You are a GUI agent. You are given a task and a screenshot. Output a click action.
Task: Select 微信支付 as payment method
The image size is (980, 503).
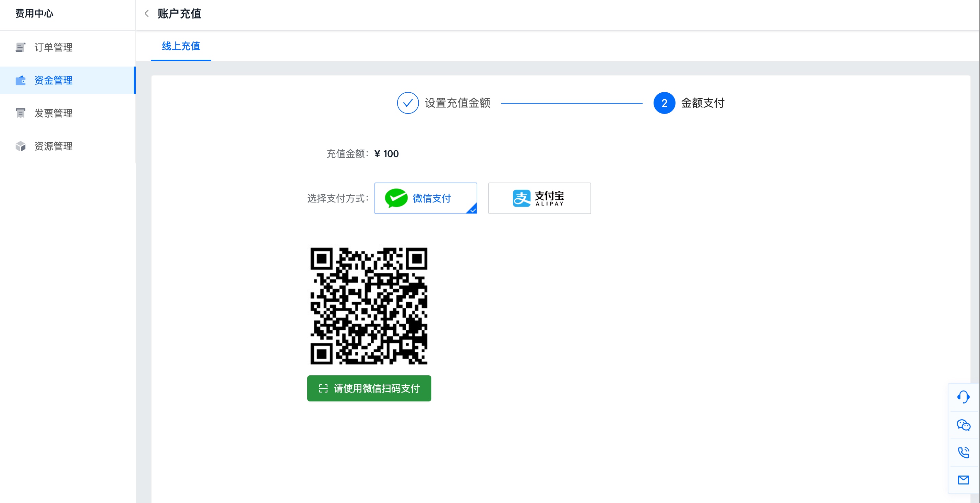[x=426, y=198]
